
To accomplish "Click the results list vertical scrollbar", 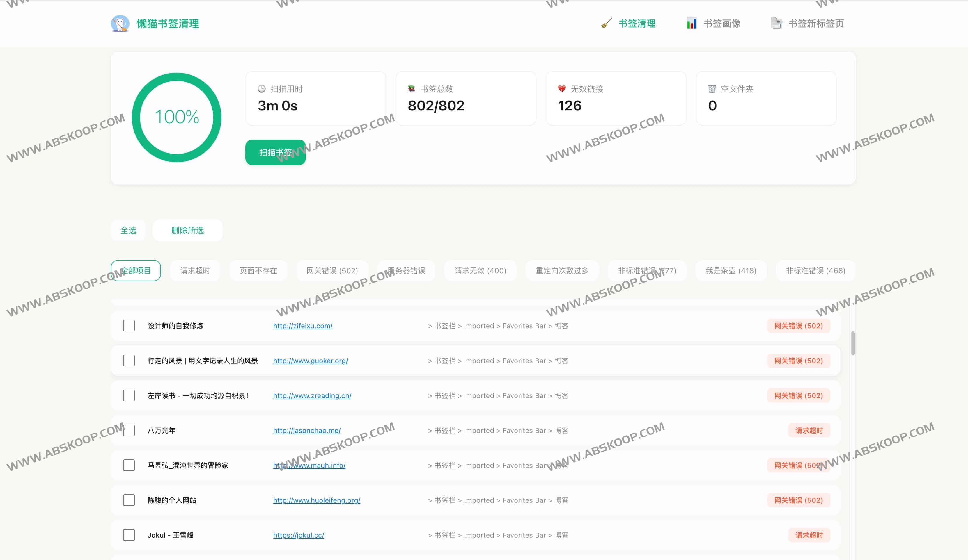I will (852, 343).
